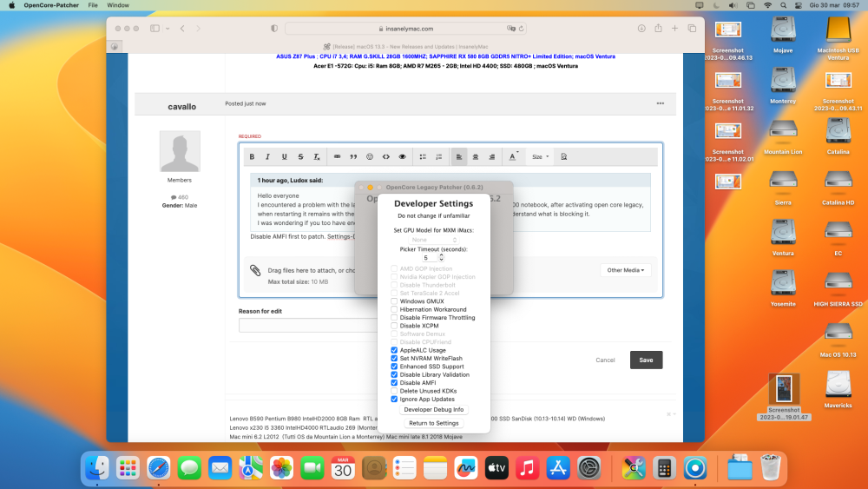Open a new Safari tab
Image resolution: width=868 pixels, height=489 pixels.
pyautogui.click(x=674, y=29)
